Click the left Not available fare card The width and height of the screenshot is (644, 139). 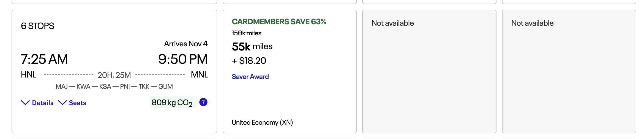(429, 71)
